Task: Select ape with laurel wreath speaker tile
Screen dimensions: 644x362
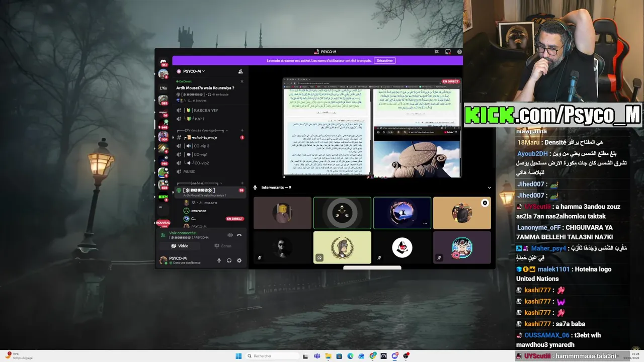Action: [x=342, y=247]
